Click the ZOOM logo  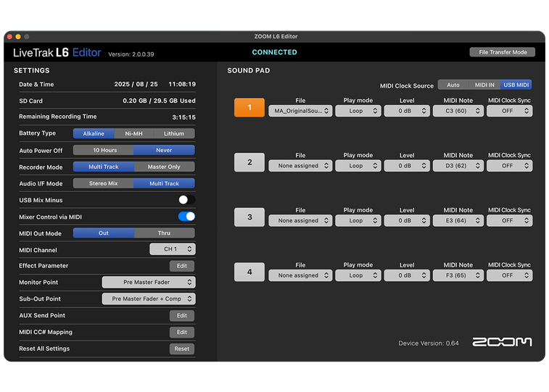click(502, 342)
